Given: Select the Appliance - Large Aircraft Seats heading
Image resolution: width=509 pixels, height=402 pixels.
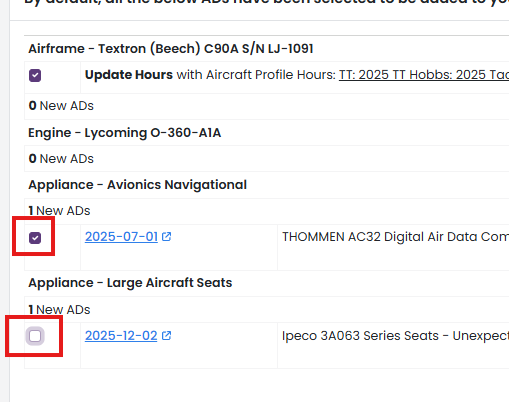Looking at the screenshot, I should (130, 283).
